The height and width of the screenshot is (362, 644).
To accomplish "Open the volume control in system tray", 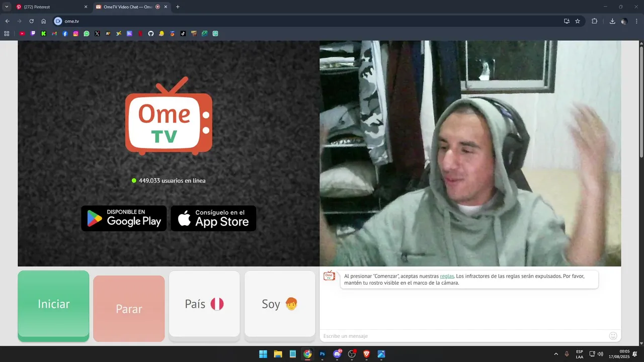I will click(600, 354).
